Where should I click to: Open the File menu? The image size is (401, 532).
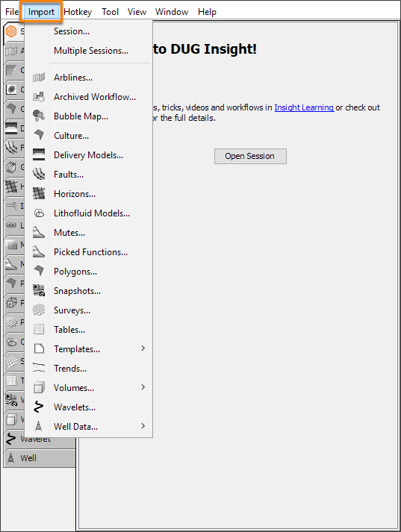click(11, 12)
